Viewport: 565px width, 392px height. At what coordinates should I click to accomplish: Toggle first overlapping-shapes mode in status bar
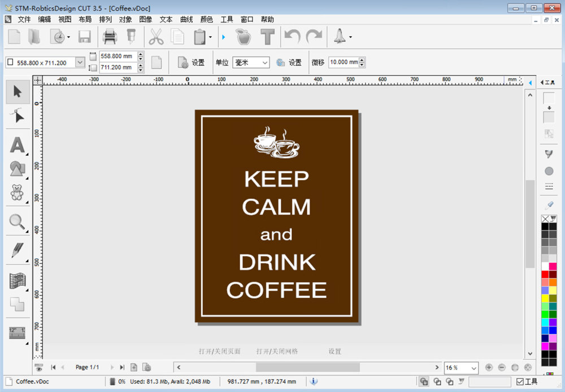click(424, 381)
